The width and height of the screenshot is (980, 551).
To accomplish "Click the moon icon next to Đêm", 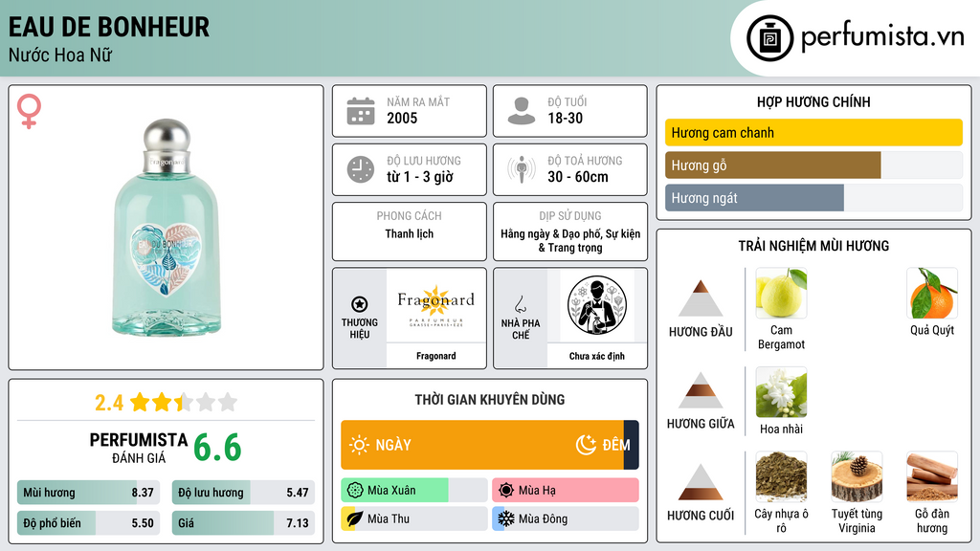I will tap(586, 445).
